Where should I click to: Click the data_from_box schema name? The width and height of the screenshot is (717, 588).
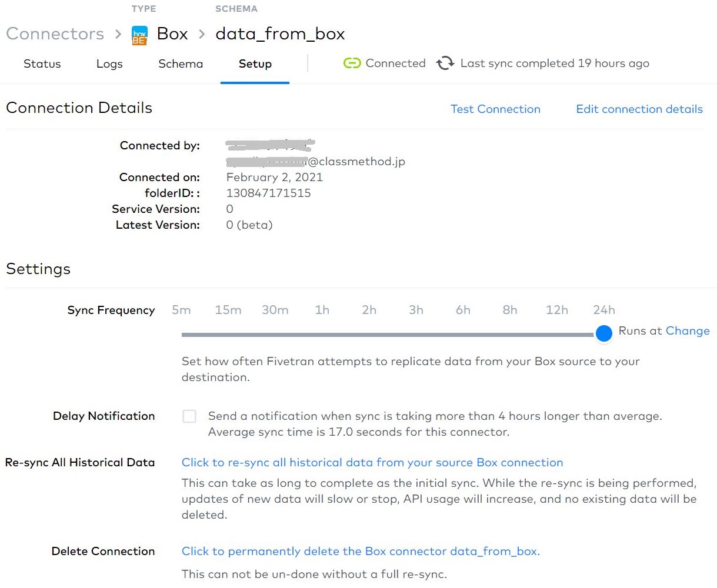click(280, 34)
